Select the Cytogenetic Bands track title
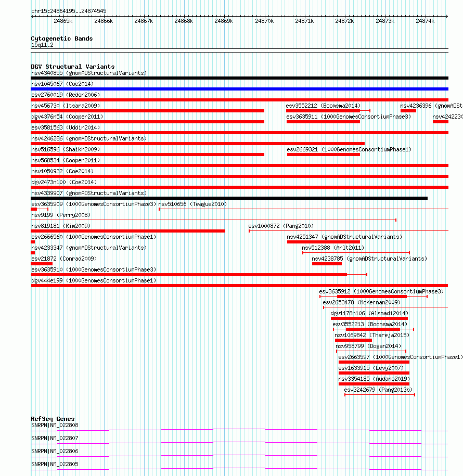The width and height of the screenshot is (463, 476). pyautogui.click(x=62, y=38)
